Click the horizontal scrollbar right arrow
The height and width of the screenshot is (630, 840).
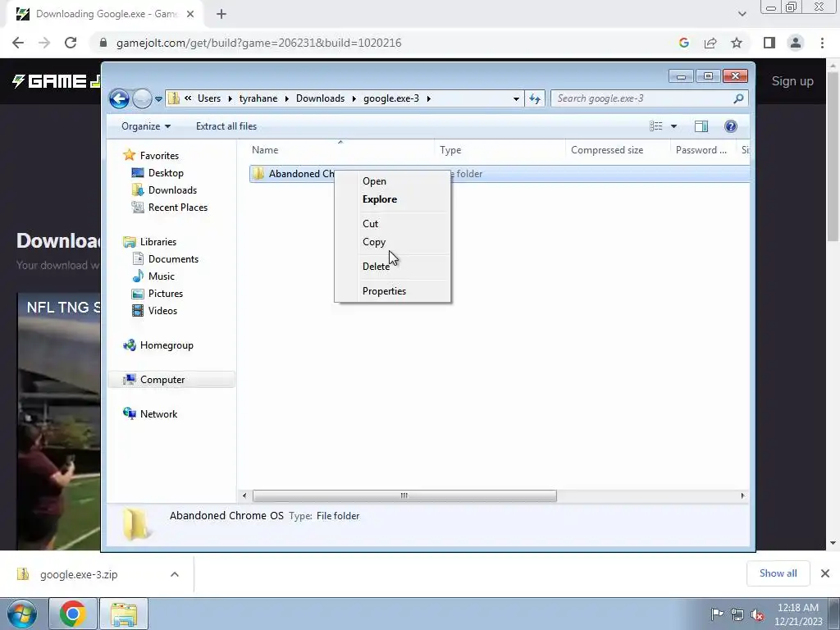pyautogui.click(x=742, y=496)
